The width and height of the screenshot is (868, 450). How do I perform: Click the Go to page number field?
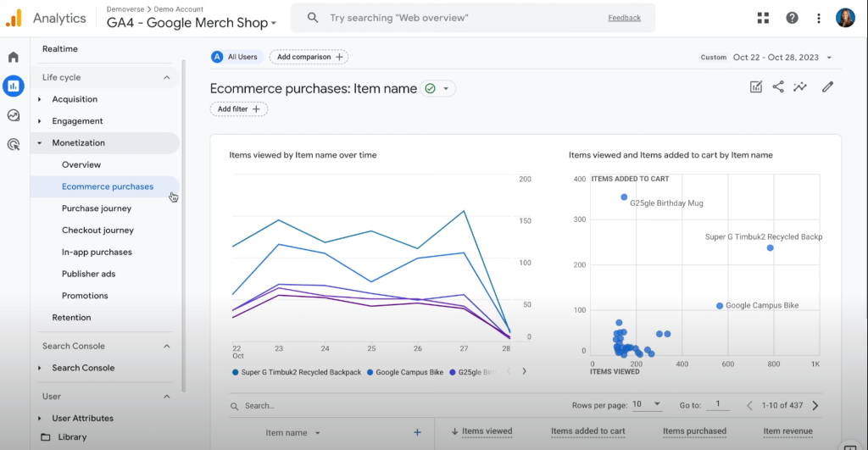(x=717, y=404)
